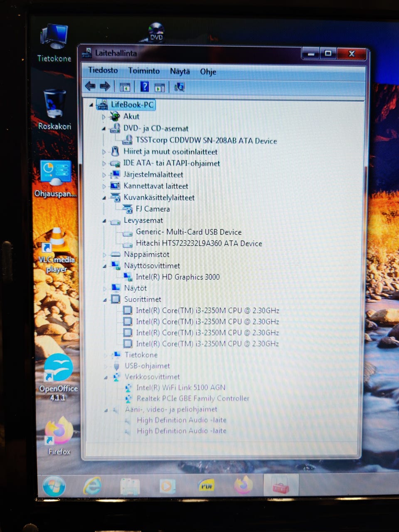
Task: Select the IDE ATA- tai ATAPI-ohjaimet label
Action: 172,163
